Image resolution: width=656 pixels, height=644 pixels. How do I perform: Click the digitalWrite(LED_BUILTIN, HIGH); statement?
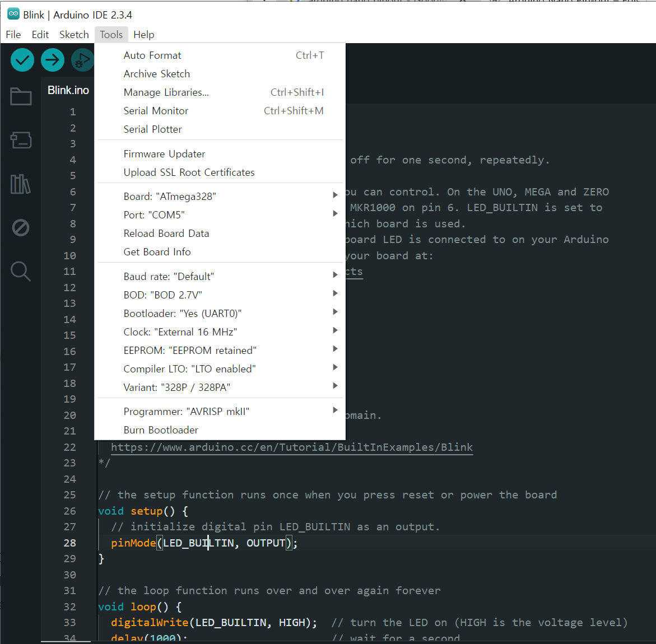[x=214, y=623]
